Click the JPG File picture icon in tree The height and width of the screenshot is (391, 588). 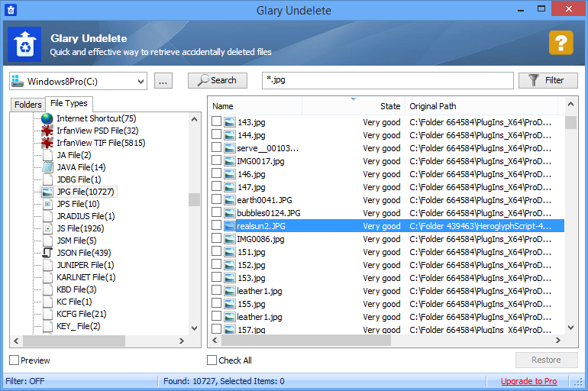[47, 192]
